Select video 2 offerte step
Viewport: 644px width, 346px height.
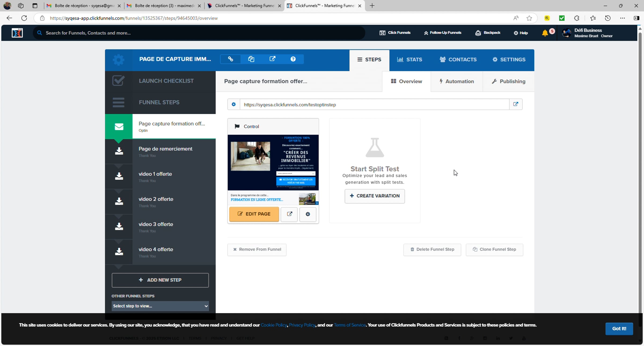click(160, 201)
